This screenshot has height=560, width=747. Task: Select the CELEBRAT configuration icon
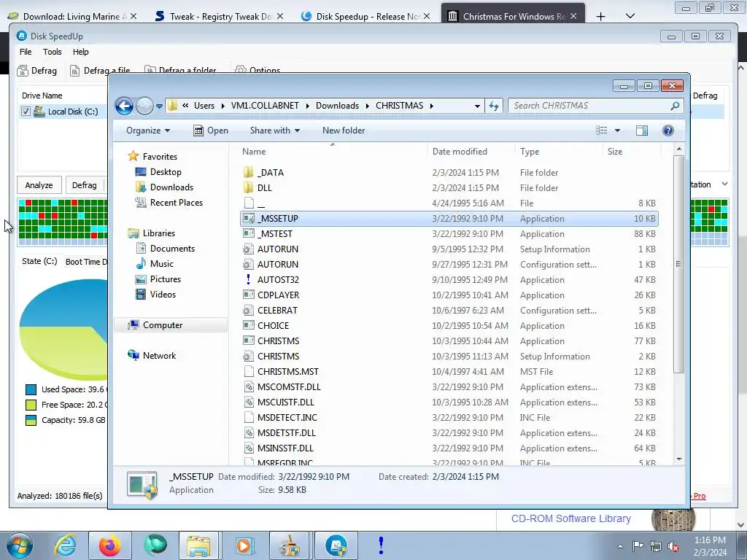pos(248,310)
